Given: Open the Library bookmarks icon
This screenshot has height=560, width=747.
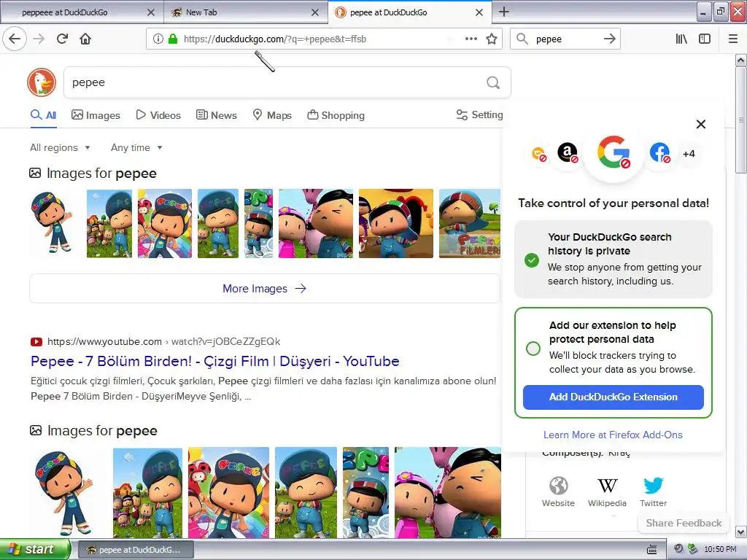Looking at the screenshot, I should (x=681, y=39).
